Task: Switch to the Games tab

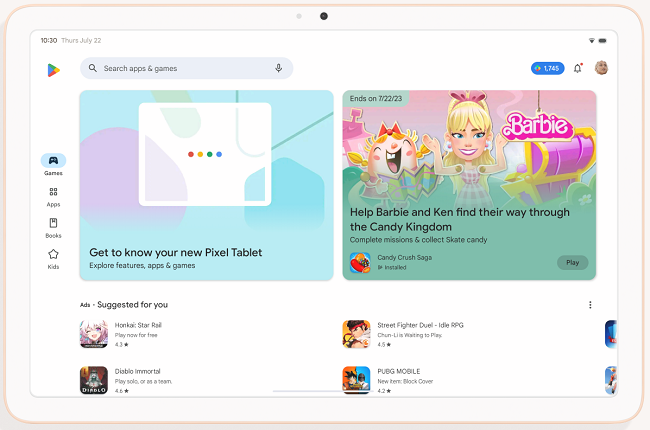Action: [53, 162]
